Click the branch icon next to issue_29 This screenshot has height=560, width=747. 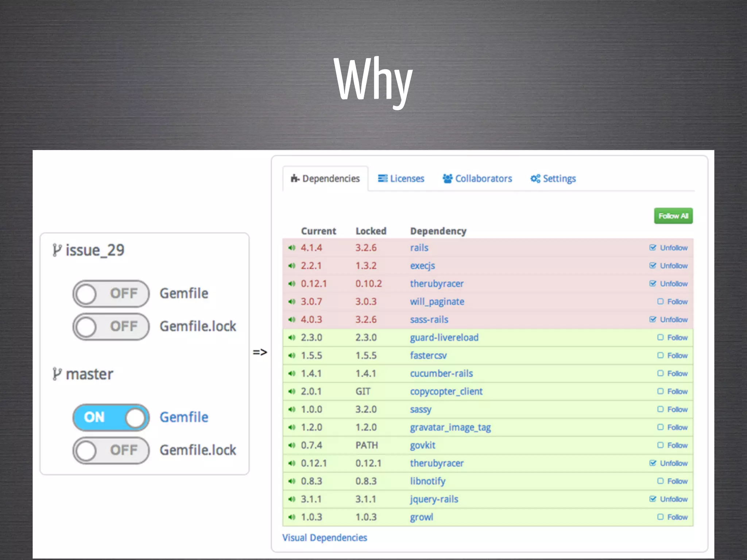pos(57,250)
